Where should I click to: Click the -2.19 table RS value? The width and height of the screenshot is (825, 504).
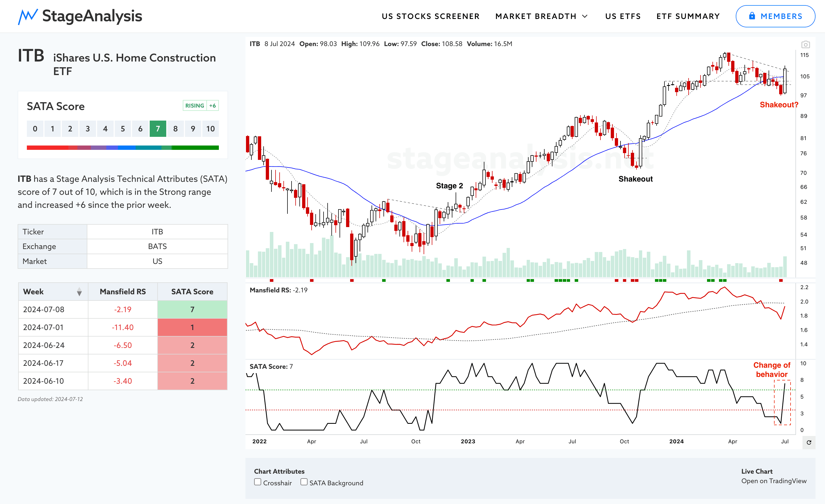coord(123,309)
